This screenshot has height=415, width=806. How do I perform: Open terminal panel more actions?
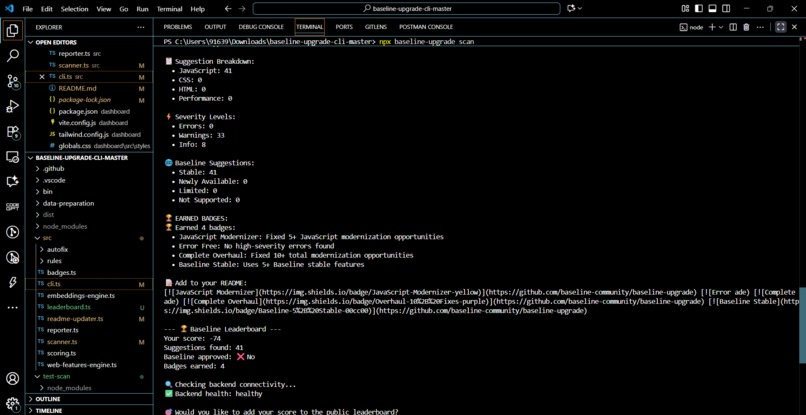[760, 27]
